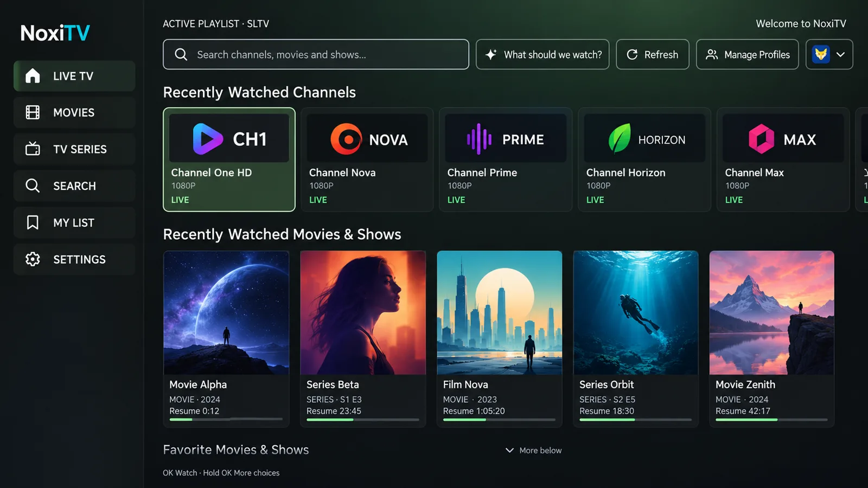Screen dimensions: 868x488
Task: Click the television icon beside TV SERIES
Action: [x=33, y=149]
